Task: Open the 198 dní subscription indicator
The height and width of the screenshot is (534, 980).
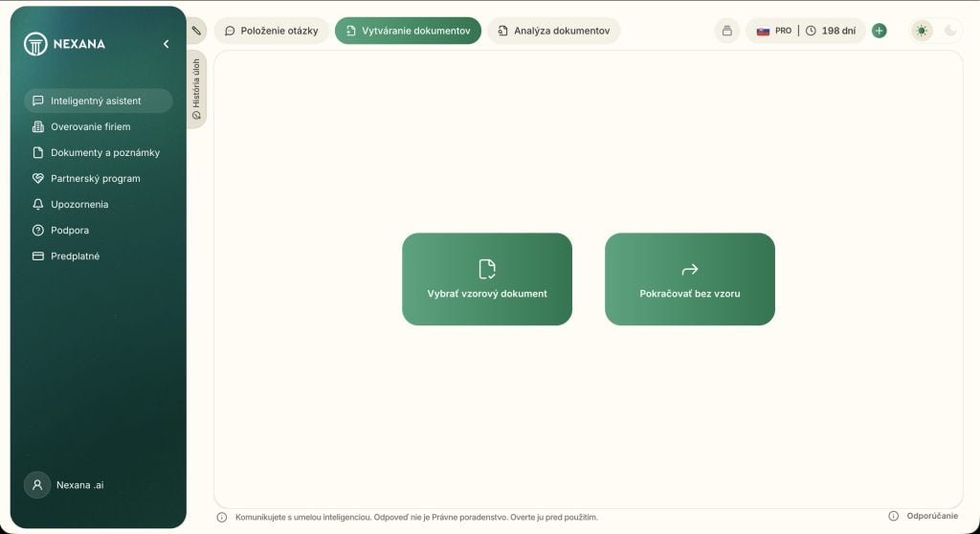Action: pyautogui.click(x=831, y=31)
